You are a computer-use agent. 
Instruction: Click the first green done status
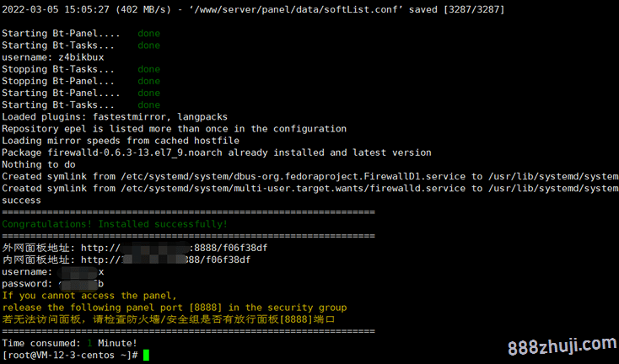click(x=148, y=34)
